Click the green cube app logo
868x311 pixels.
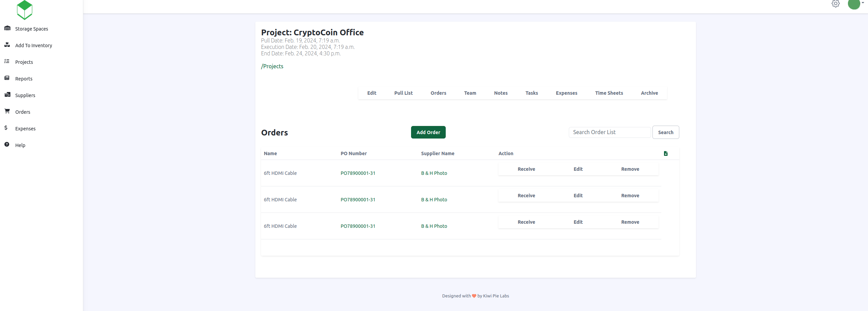click(24, 10)
